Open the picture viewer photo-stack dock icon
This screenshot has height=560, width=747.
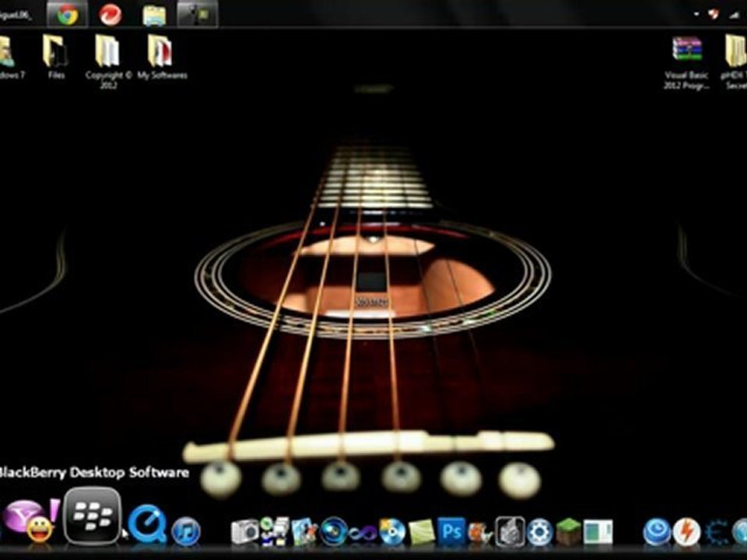tap(304, 531)
